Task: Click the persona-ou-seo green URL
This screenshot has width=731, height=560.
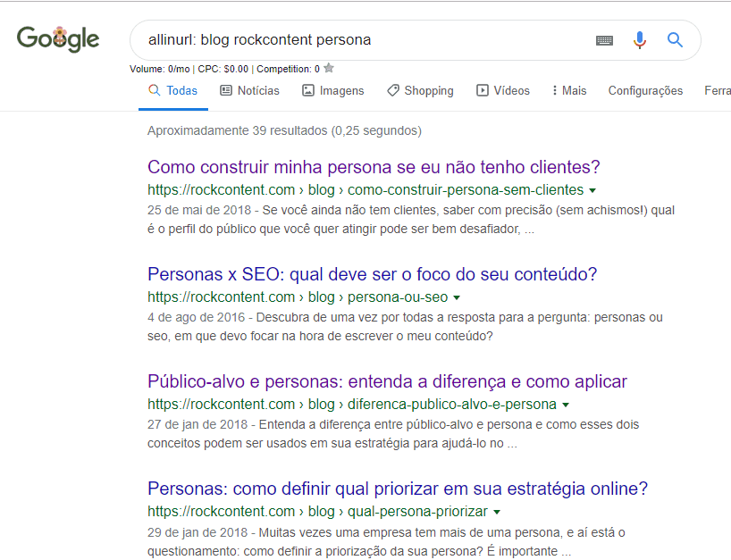Action: coord(298,297)
